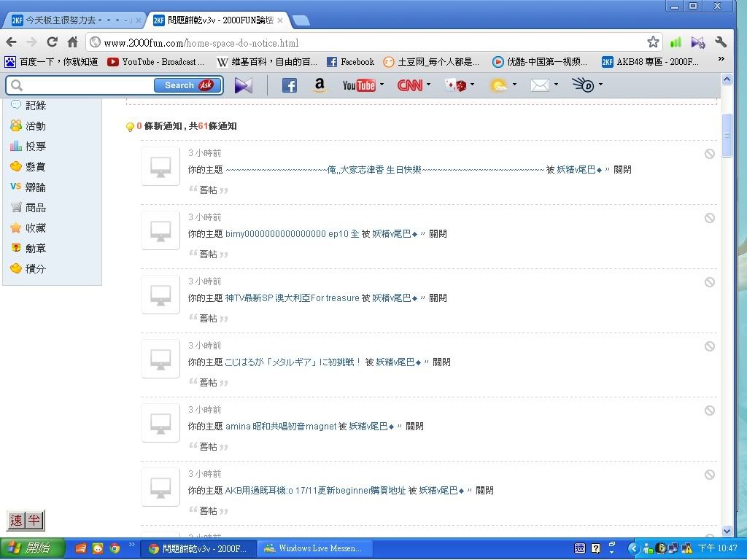Click the block icon on the amina magnet notification
The image size is (747, 560).
pos(709,411)
